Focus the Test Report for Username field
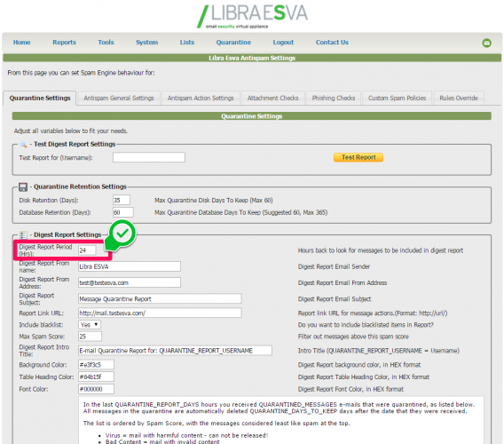The width and height of the screenshot is (504, 444). pos(149,157)
